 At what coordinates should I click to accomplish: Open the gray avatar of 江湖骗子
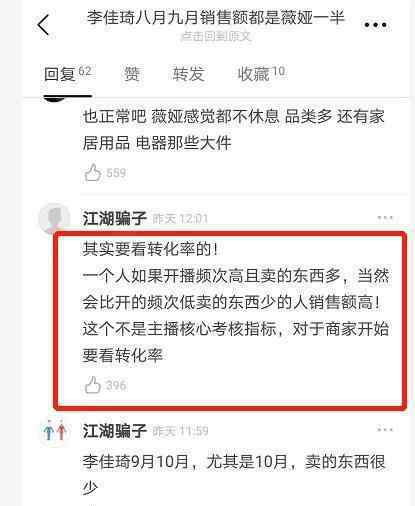pyautogui.click(x=54, y=218)
